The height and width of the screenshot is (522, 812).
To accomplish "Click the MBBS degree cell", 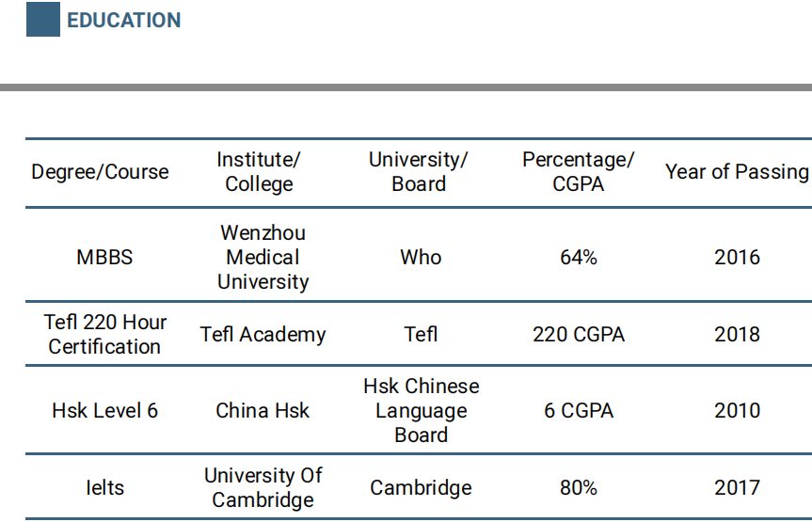I will (104, 257).
